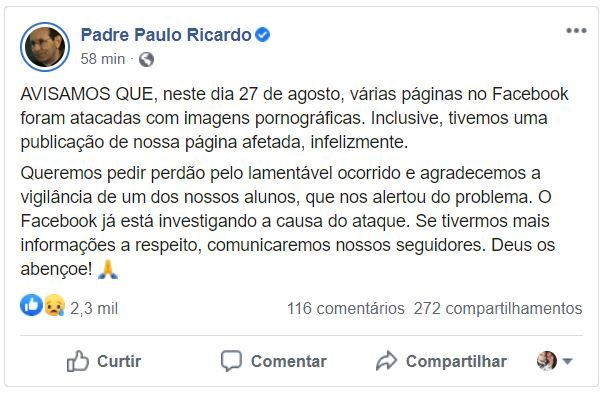This screenshot has height=394, width=607.
Task: Click the small commenter avatar picture
Action: 547,361
